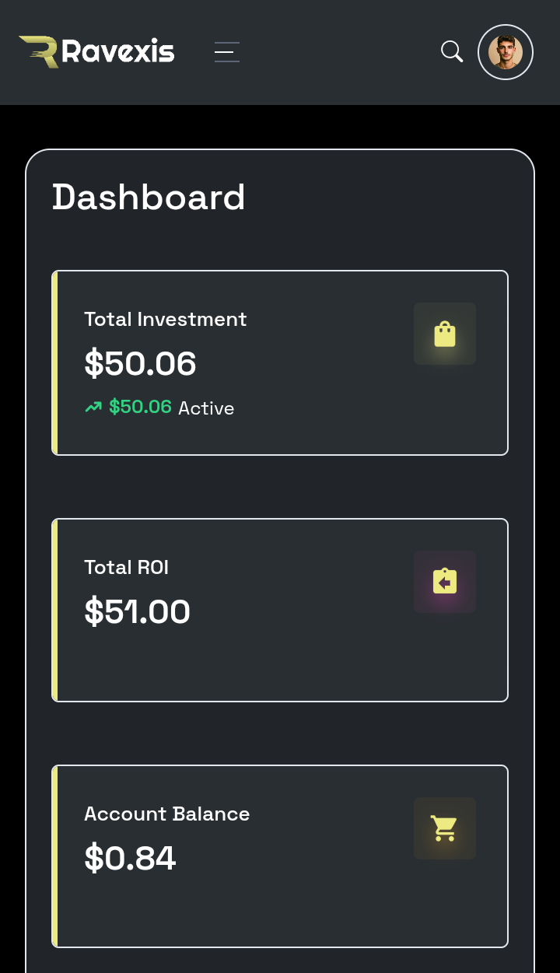Select the Total ROI label
The height and width of the screenshot is (973, 560).
127,568
